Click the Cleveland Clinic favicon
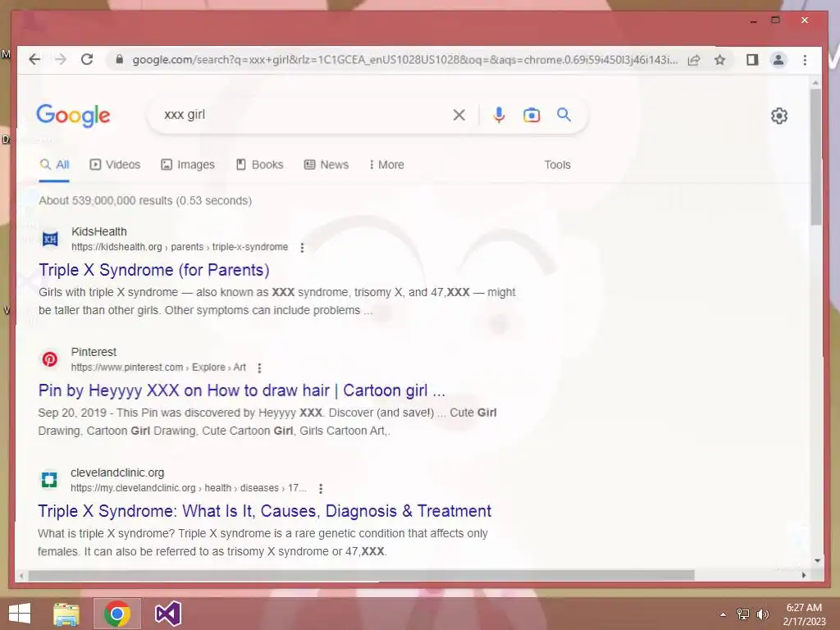Viewport: 840px width, 630px height. (49, 479)
